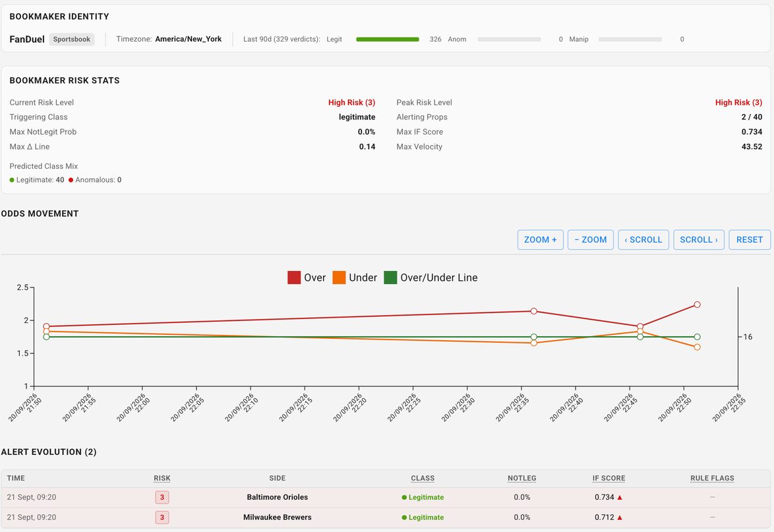Reset the odds chart view

coord(750,240)
